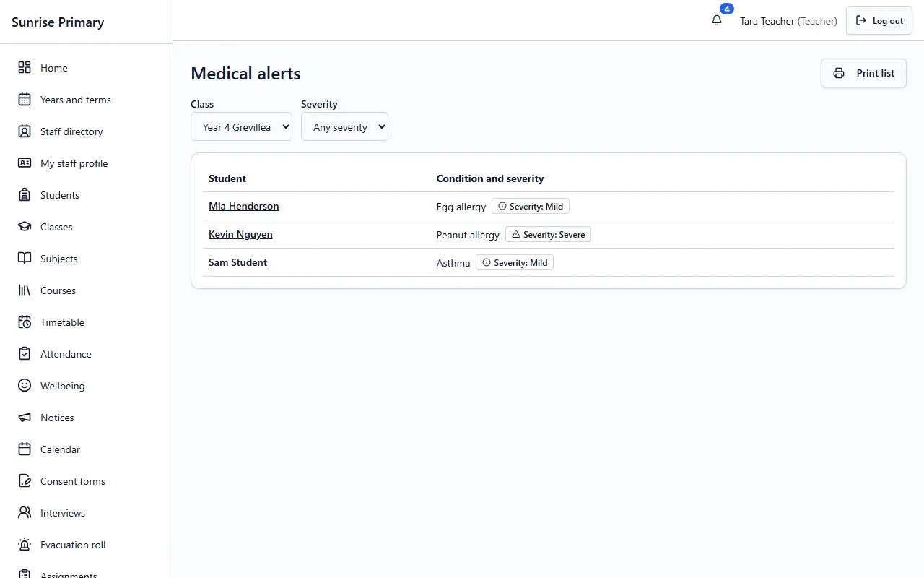Click the Subjects open book icon
Screen dimensions: 924x578
point(25,259)
